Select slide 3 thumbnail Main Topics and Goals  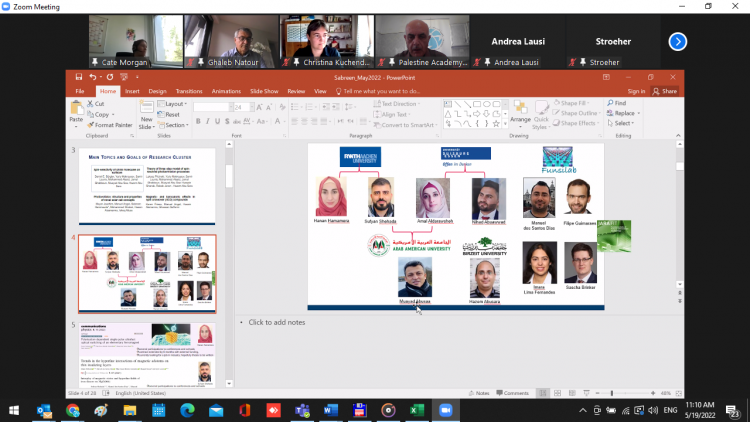[147, 186]
